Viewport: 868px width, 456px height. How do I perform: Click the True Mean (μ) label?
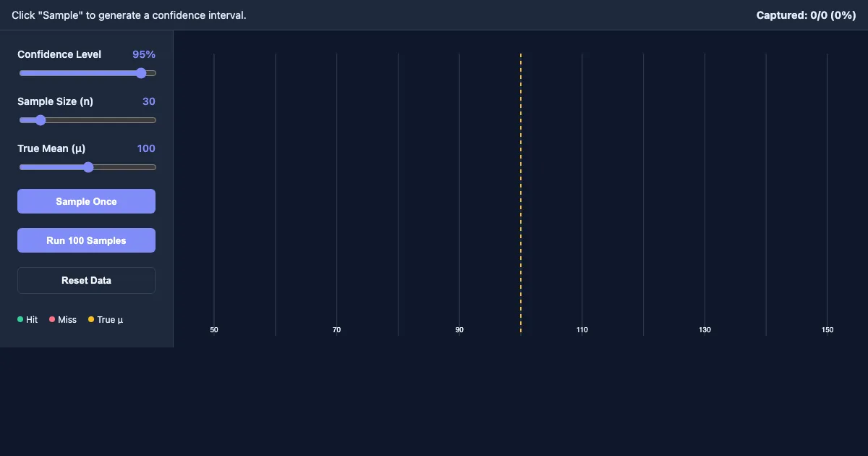51,148
